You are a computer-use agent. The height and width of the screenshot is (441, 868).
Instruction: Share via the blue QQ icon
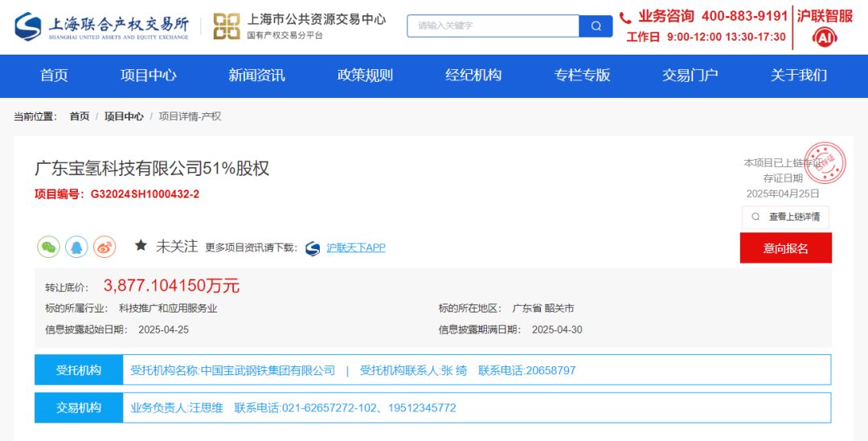[x=76, y=247]
